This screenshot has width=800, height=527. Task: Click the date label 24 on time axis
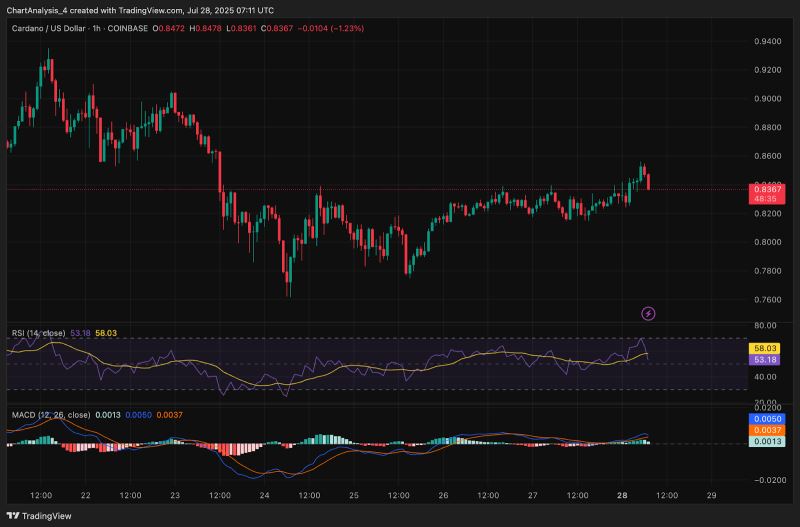coord(265,495)
